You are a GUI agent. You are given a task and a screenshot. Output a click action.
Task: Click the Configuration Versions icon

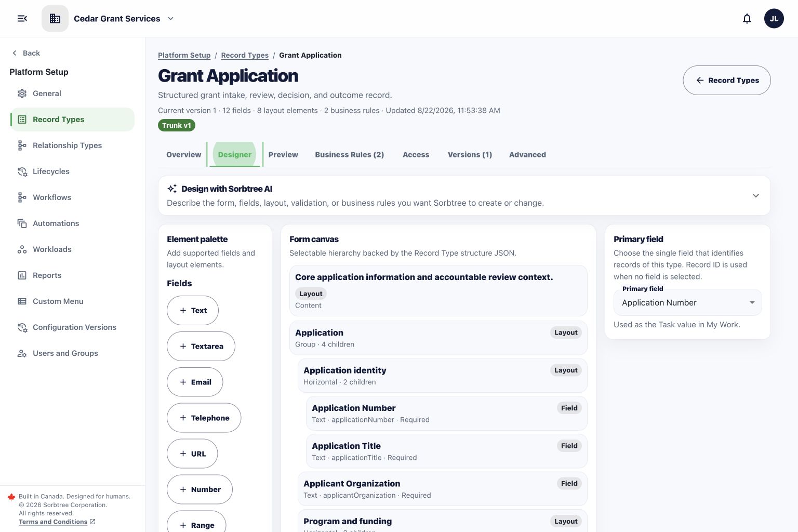(x=22, y=327)
